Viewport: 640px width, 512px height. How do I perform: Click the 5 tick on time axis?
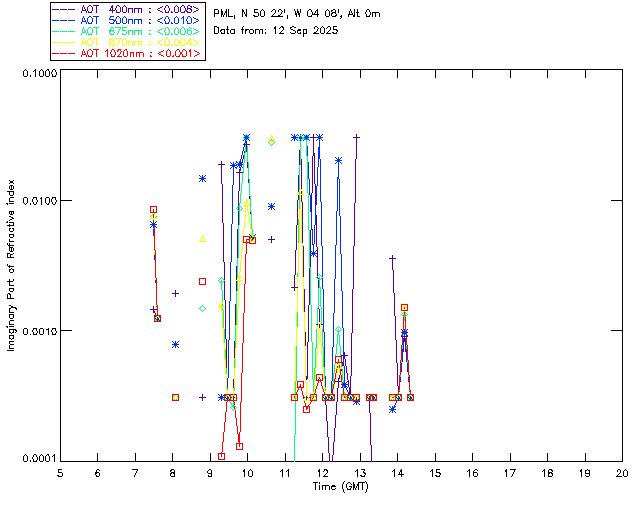(x=60, y=472)
